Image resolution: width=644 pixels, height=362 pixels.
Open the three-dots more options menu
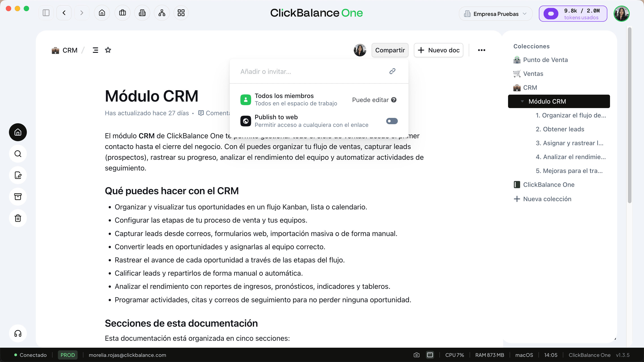tap(481, 50)
